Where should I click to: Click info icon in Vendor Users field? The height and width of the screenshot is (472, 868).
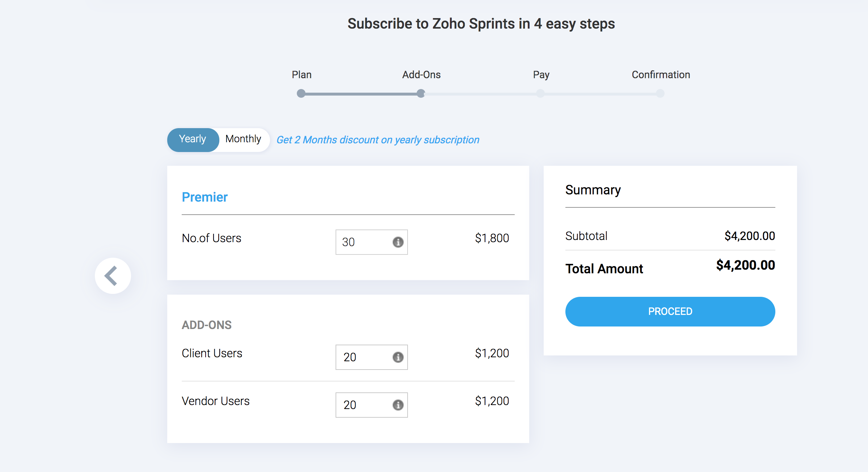398,405
